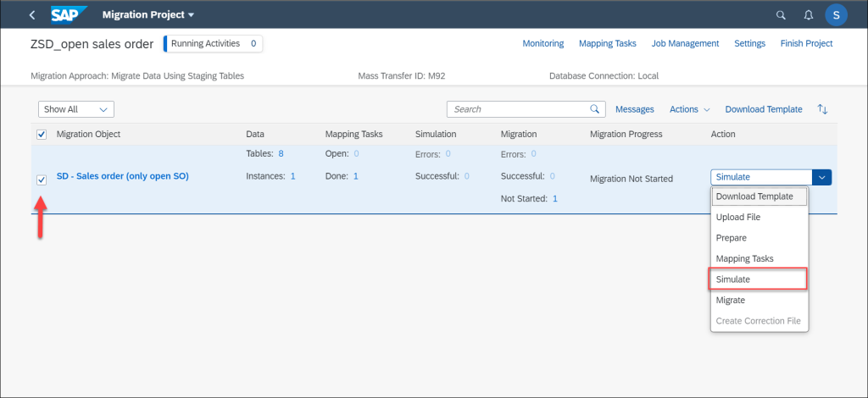Click the magnifier in Search field
The height and width of the screenshot is (398, 868).
(x=594, y=109)
